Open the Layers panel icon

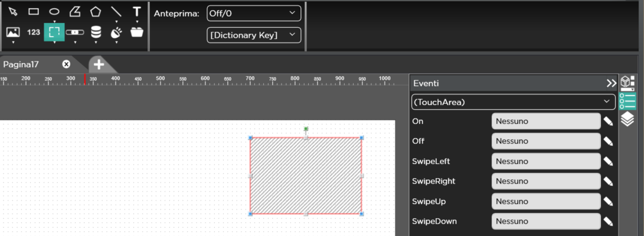(x=627, y=120)
